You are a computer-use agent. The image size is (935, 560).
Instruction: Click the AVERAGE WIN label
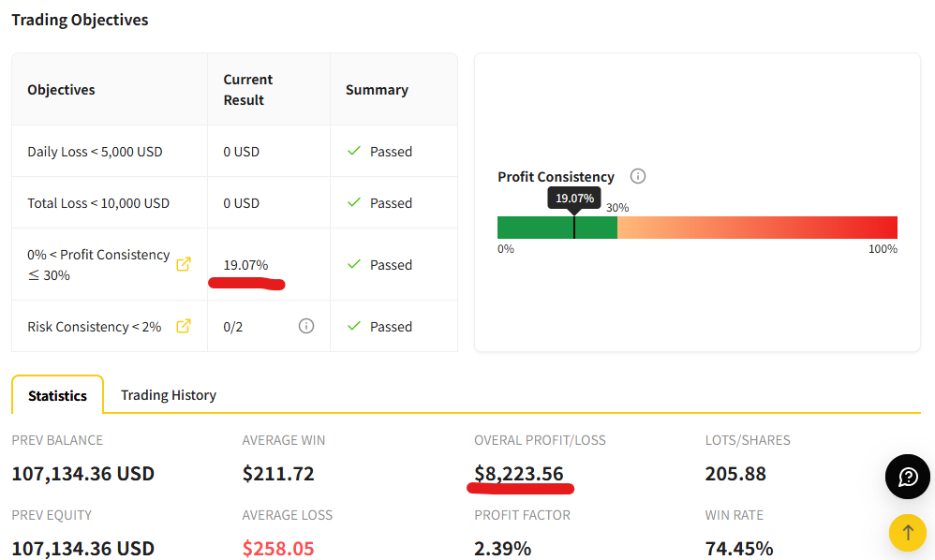pyautogui.click(x=284, y=440)
